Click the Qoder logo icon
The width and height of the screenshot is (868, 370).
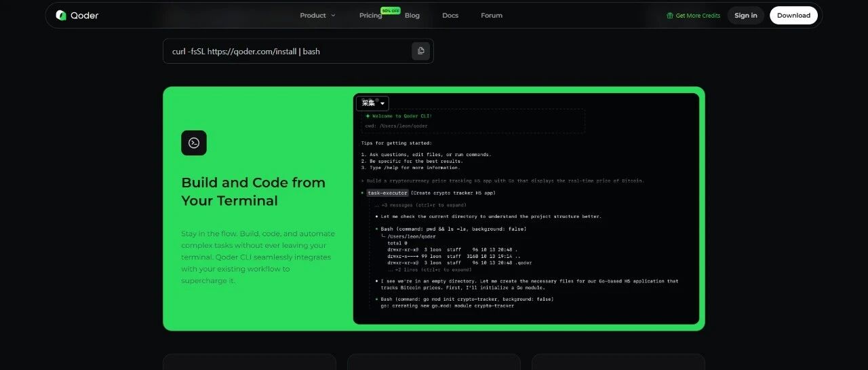pos(61,16)
